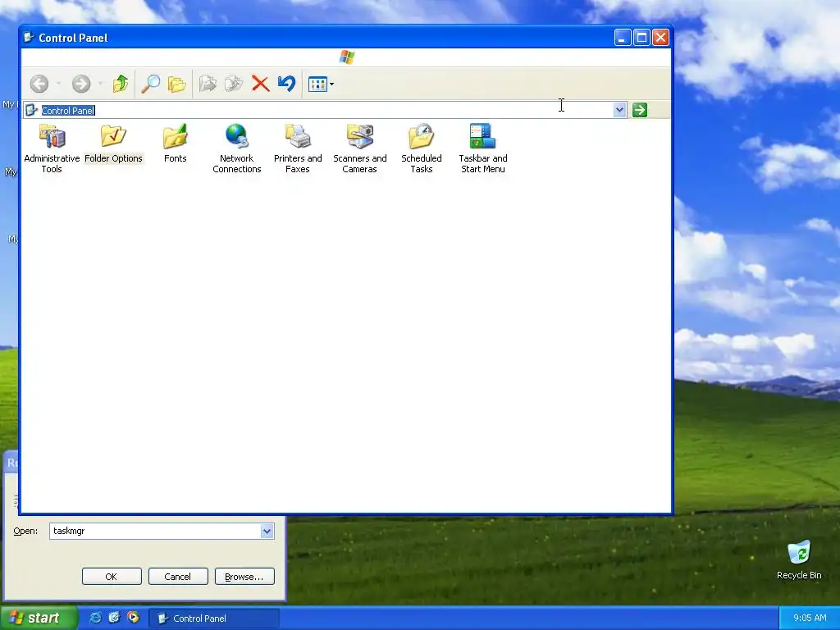The image size is (840, 630).
Task: Click Cancel in the Run dialog
Action: (x=178, y=577)
